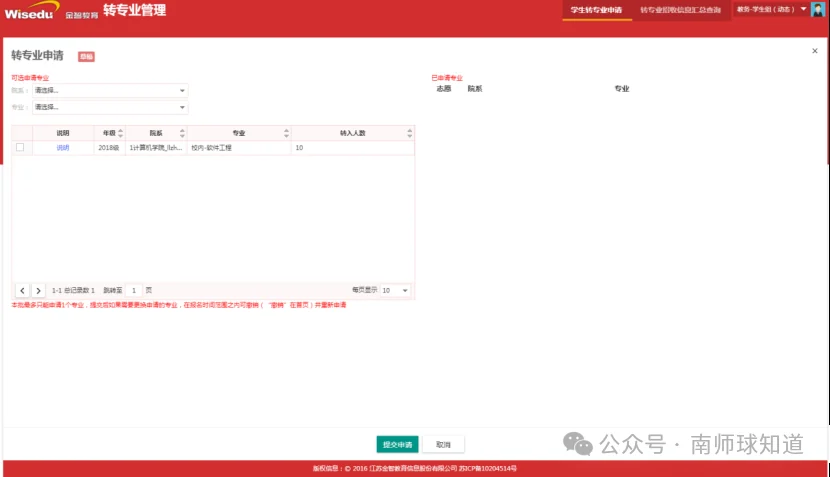Open the 专业 dropdown filter
The height and width of the screenshot is (477, 830).
(x=110, y=107)
